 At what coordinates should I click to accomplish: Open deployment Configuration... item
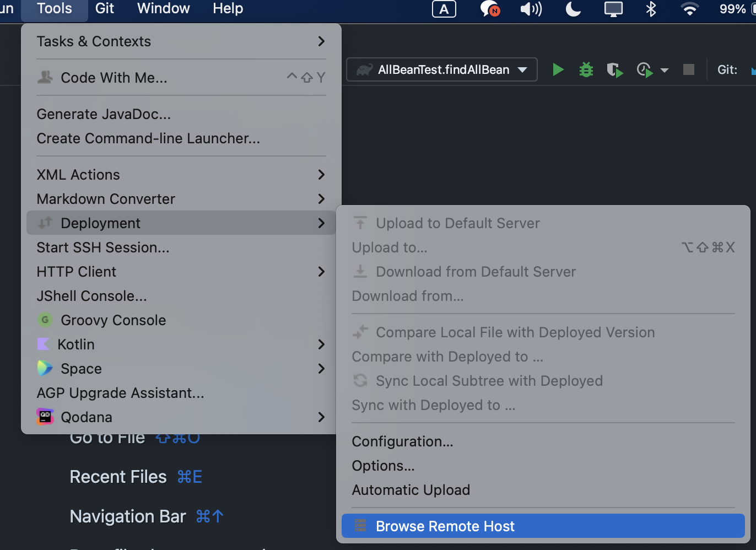pos(543,441)
